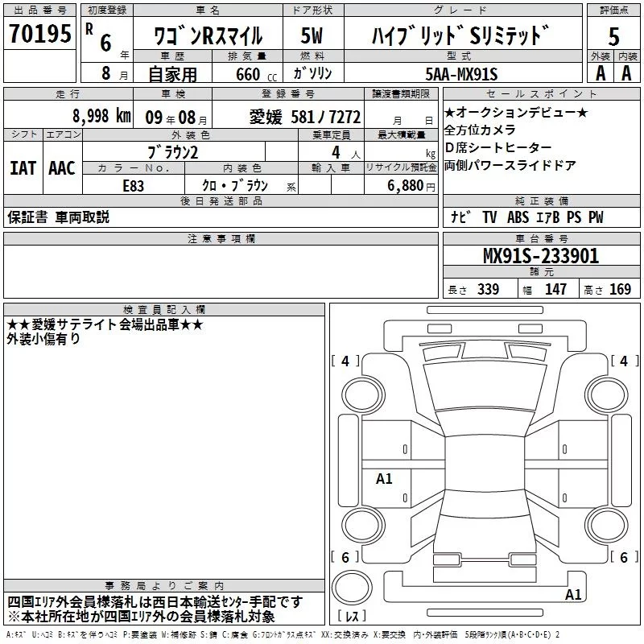Click the A grade under 外装

pos(601,73)
